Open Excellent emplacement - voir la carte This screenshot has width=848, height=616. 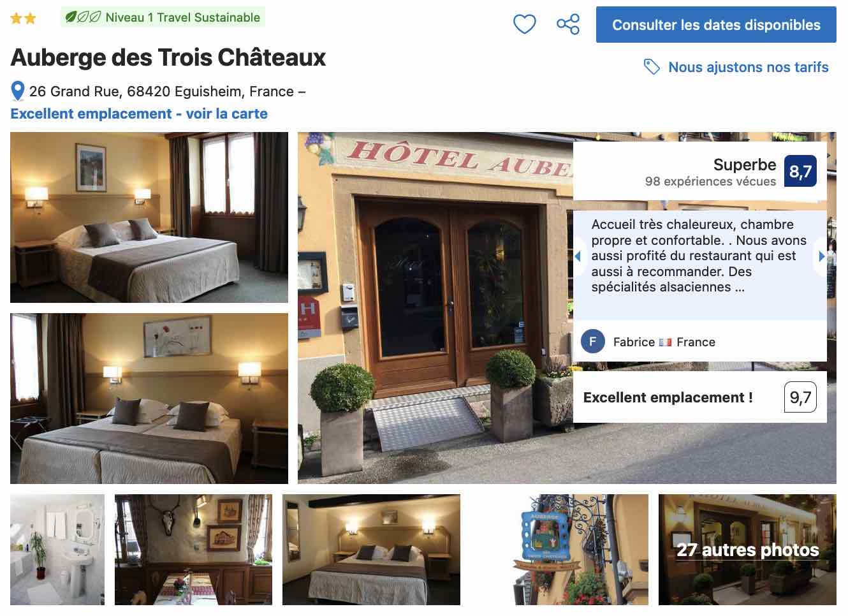coord(139,114)
